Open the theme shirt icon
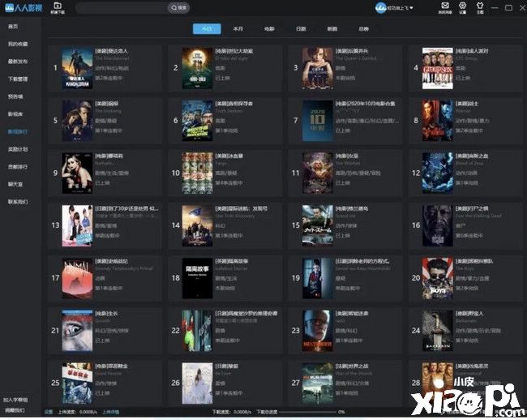Viewport: 527px width, 420px height. pyautogui.click(x=480, y=6)
